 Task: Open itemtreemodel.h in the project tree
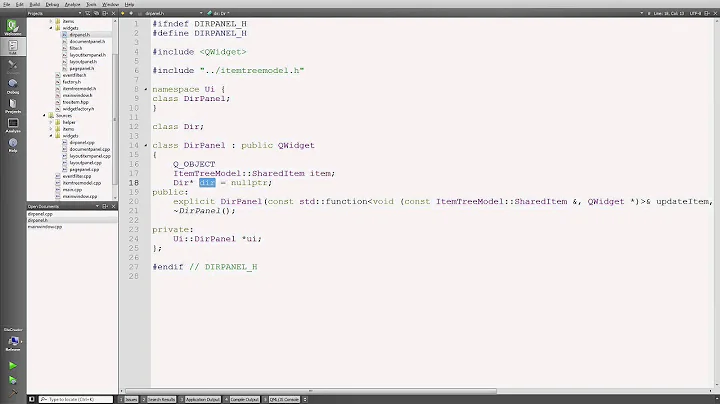coord(79,89)
